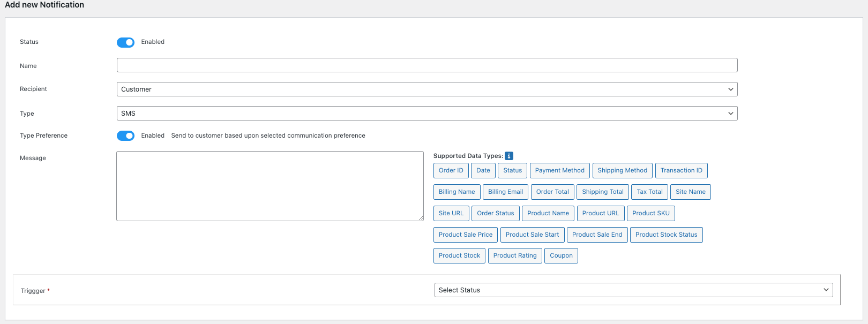The width and height of the screenshot is (868, 324).
Task: Add the Billing Name tag
Action: coord(457,192)
